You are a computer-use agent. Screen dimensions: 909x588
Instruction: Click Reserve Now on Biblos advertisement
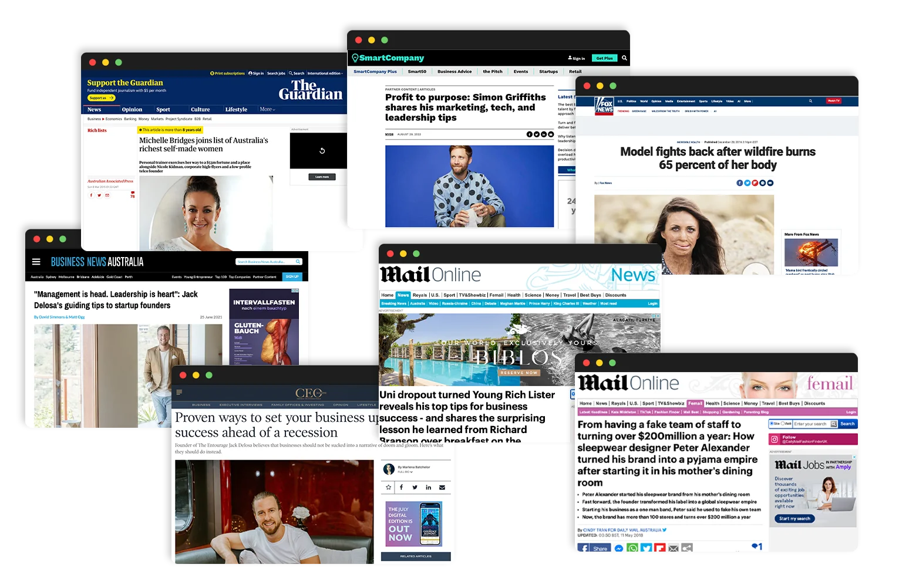[519, 373]
